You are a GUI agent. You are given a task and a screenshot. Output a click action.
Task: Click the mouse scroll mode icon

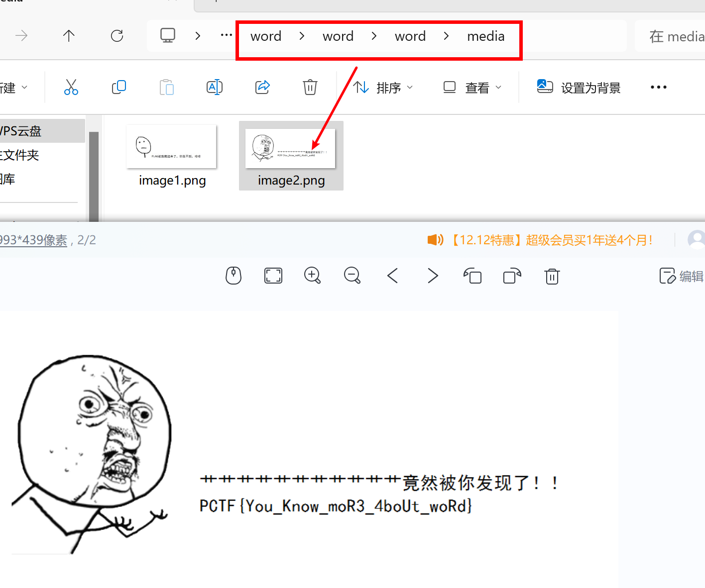click(234, 275)
